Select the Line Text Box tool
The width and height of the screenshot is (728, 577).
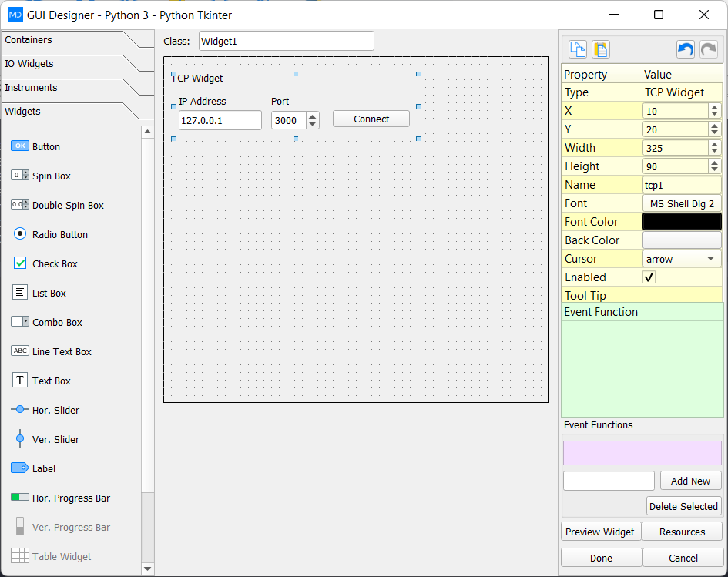(x=61, y=351)
